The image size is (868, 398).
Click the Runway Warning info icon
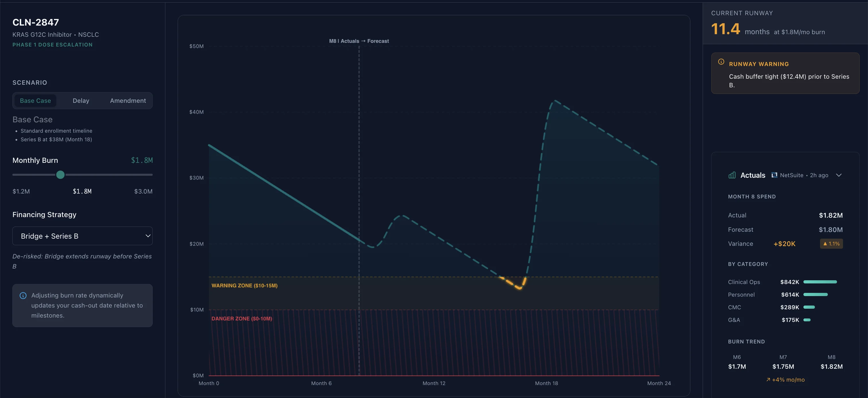(x=721, y=61)
